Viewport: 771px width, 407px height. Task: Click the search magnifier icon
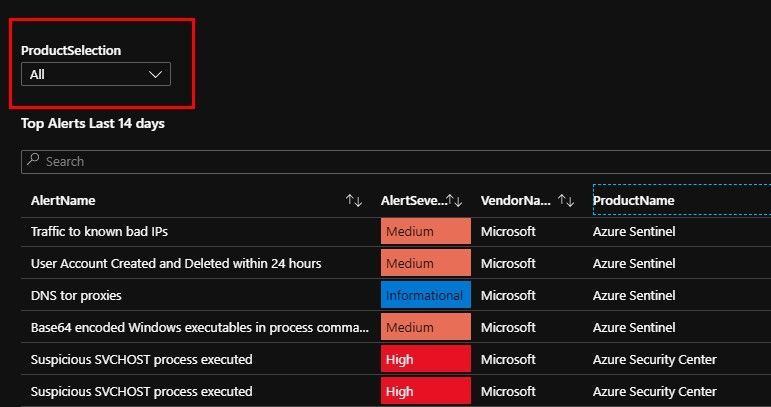click(x=33, y=159)
